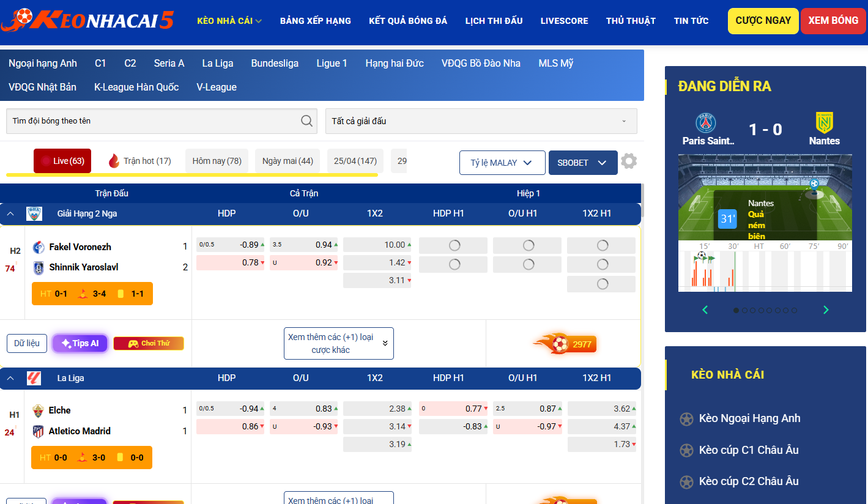
Task: Select the 25/04 (147) tab
Action: click(355, 161)
